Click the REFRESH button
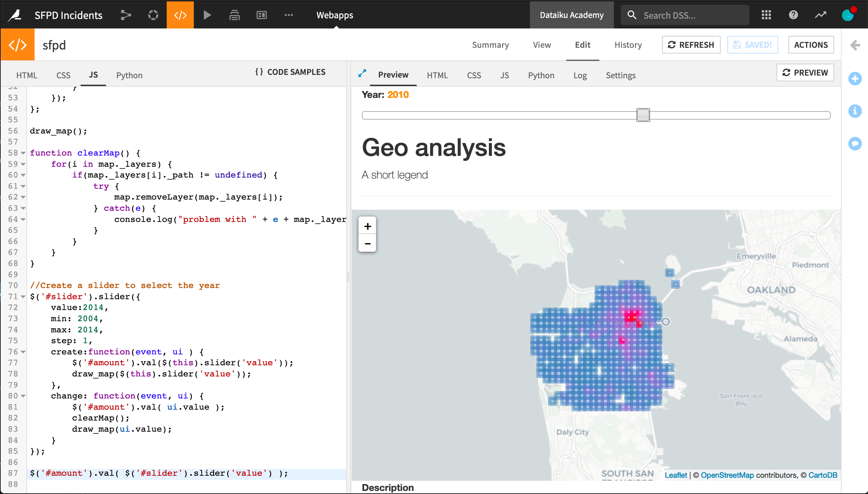The width and height of the screenshot is (868, 494). click(x=691, y=45)
